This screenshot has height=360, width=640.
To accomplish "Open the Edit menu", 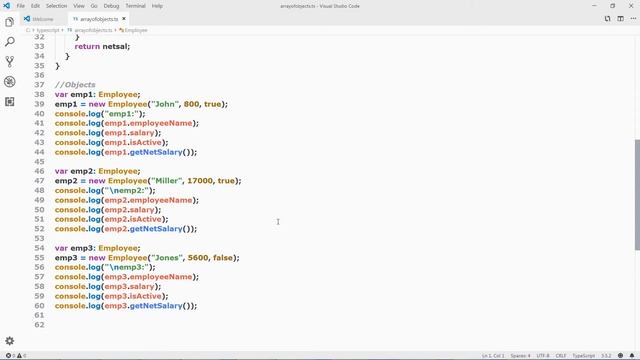I will (36, 6).
